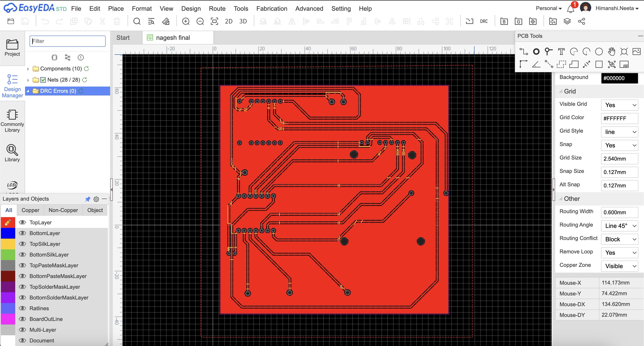The image size is (644, 346).
Task: Select the Protractor angle tool
Action: (536, 64)
